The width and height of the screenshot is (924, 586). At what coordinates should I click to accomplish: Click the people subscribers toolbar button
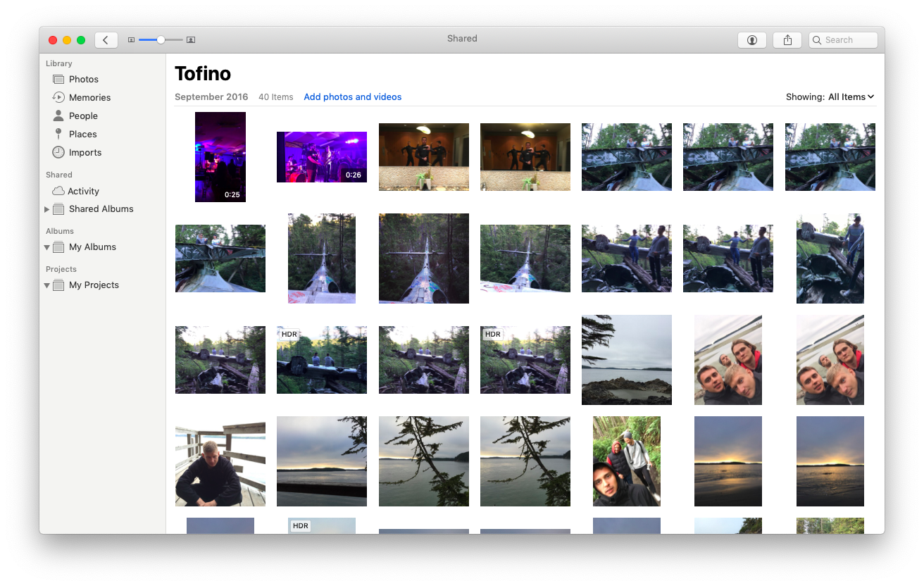[x=752, y=40]
